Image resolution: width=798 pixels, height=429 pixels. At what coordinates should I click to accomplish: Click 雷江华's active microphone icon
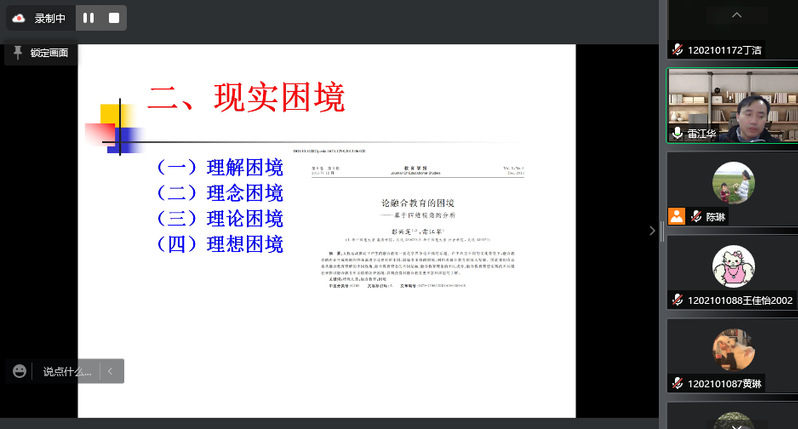tap(677, 133)
